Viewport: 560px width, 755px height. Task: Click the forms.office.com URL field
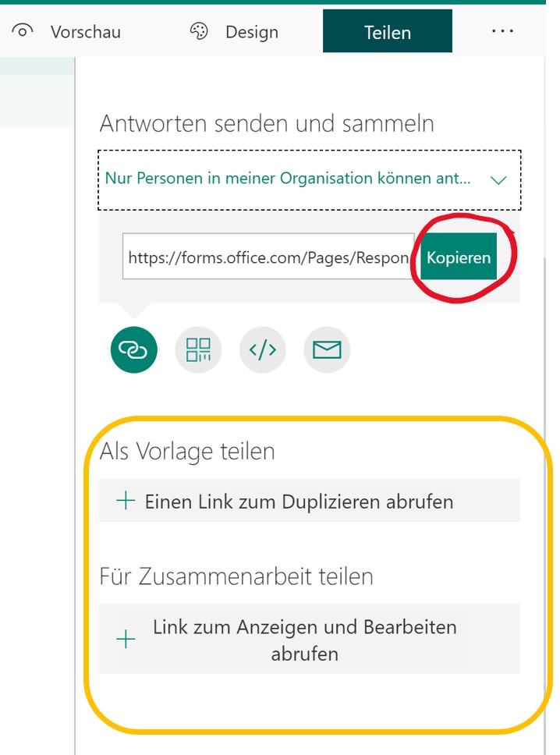[x=268, y=257]
